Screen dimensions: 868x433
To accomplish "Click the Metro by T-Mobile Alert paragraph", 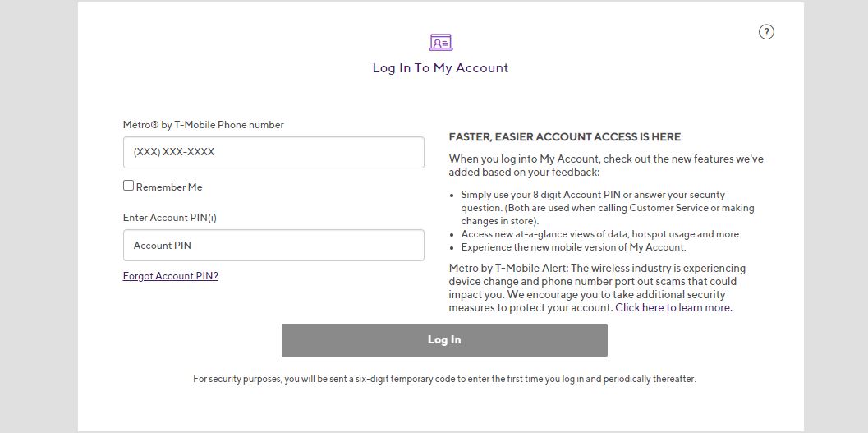I will tap(597, 288).
